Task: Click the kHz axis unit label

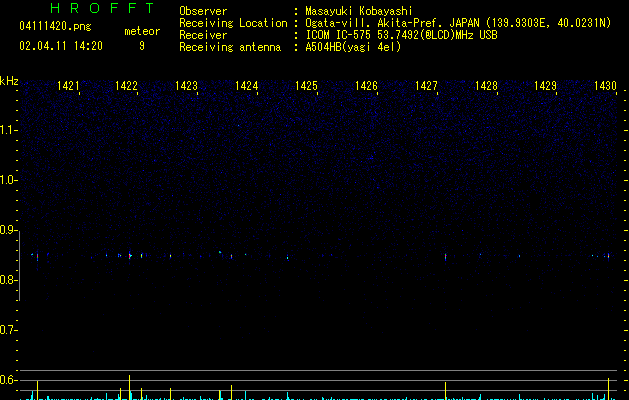Action: [9, 81]
